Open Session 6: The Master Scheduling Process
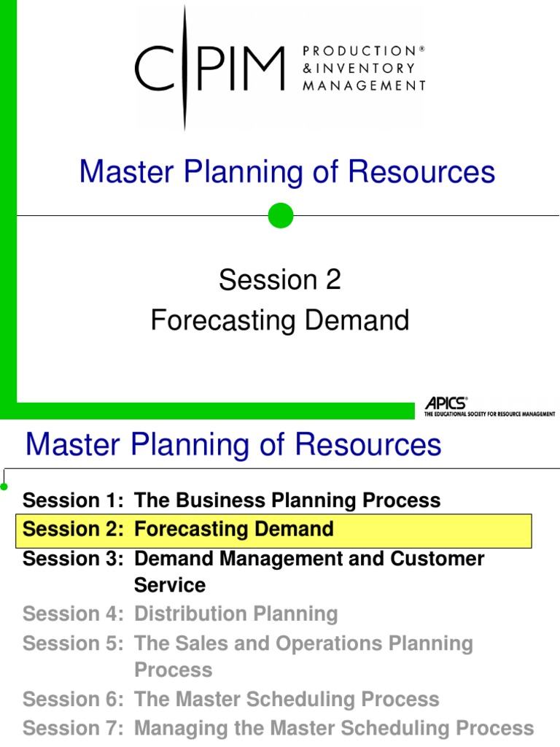 (x=231, y=700)
